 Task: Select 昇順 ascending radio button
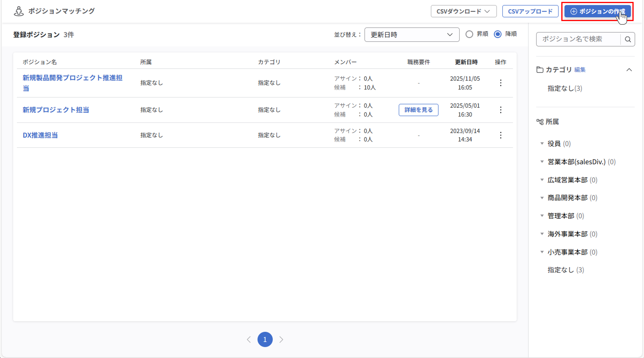point(469,34)
